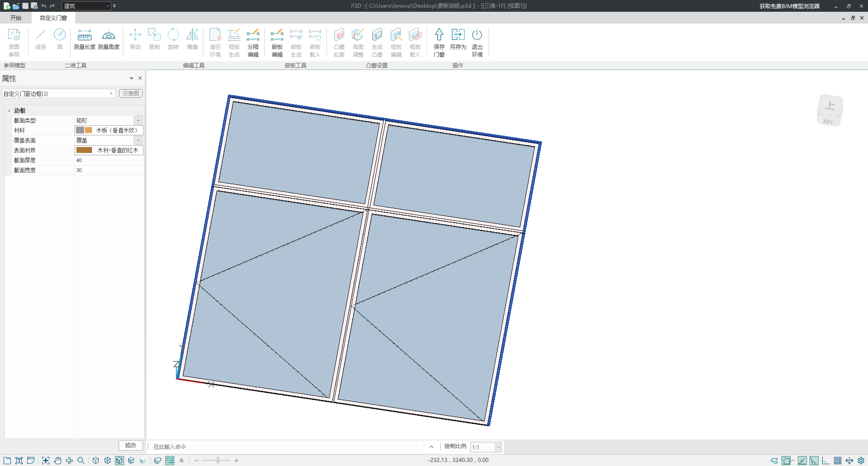Open the 覆盖表面 dropdown
868x466 pixels.
point(138,140)
